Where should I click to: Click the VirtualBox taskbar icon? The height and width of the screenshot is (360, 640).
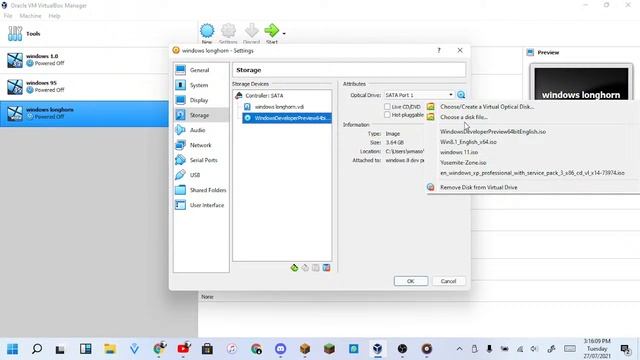point(378,349)
